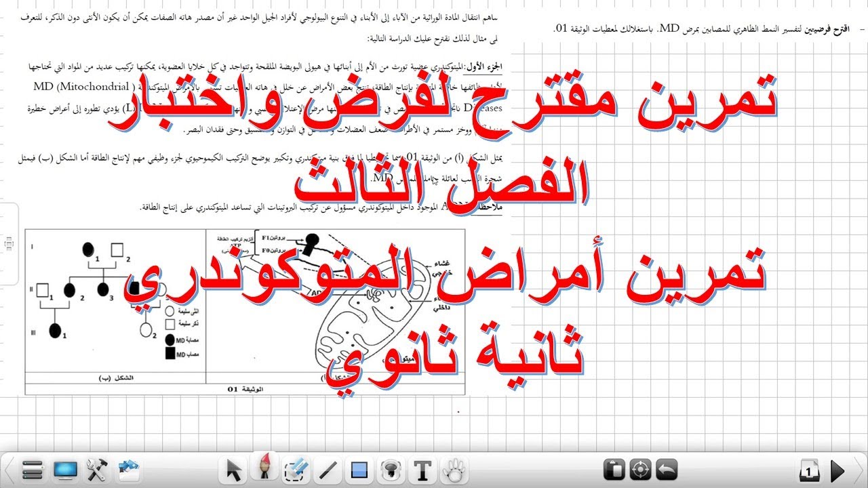Viewport: 868px width, 488px height.
Task: Click the undo curved-arrow icon
Action: [x=667, y=469]
